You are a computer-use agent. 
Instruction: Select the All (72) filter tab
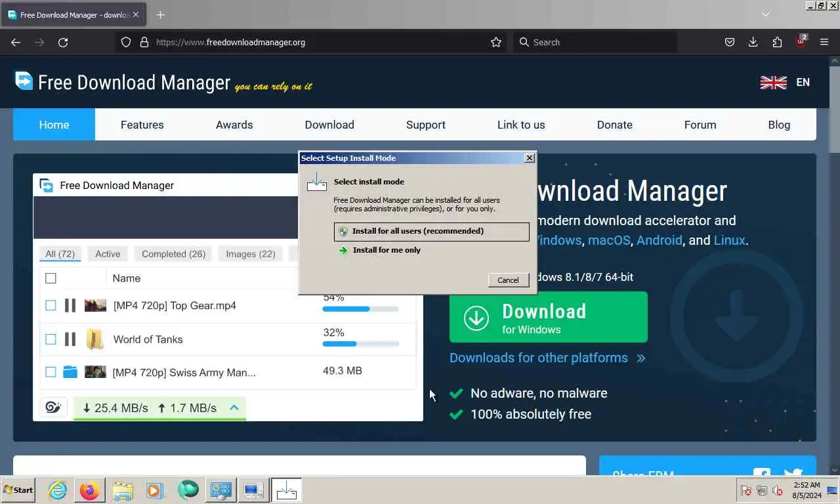click(x=60, y=254)
